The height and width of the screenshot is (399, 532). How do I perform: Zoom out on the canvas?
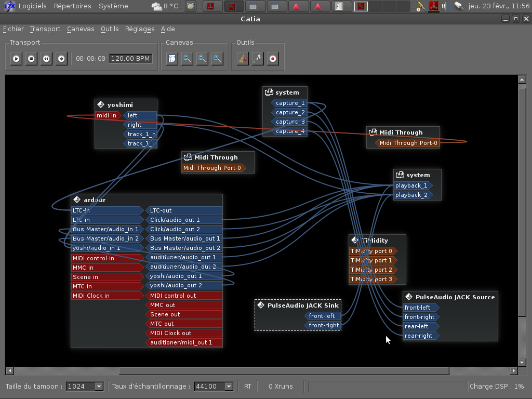pos(202,59)
